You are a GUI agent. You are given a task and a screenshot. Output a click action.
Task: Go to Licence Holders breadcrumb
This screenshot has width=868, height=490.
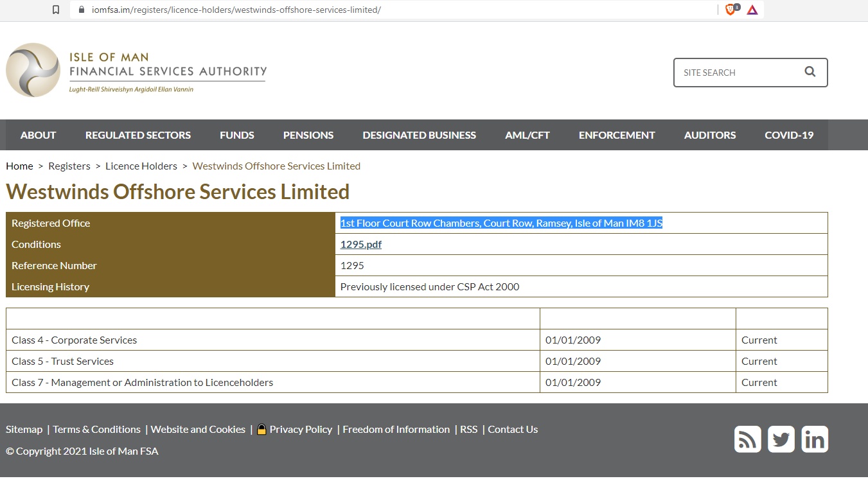pos(141,166)
